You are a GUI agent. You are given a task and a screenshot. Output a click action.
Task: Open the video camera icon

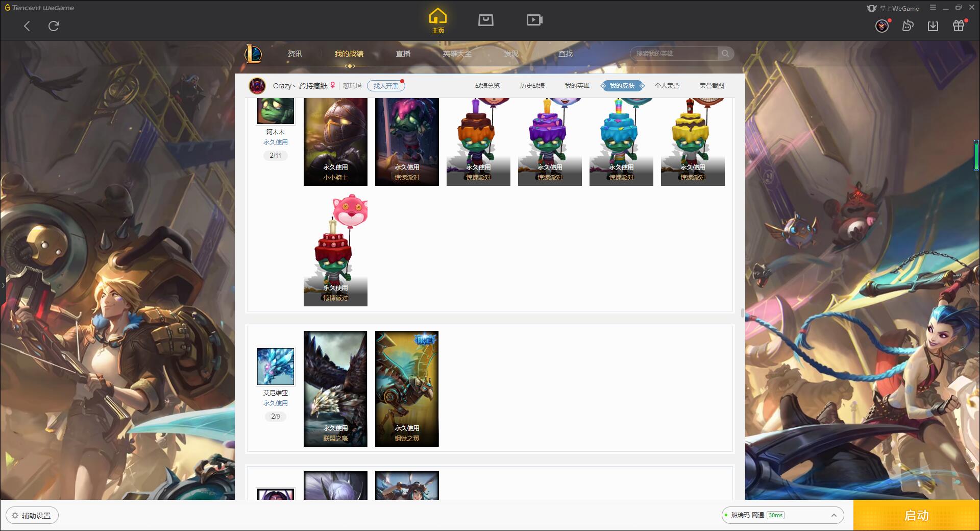534,20
